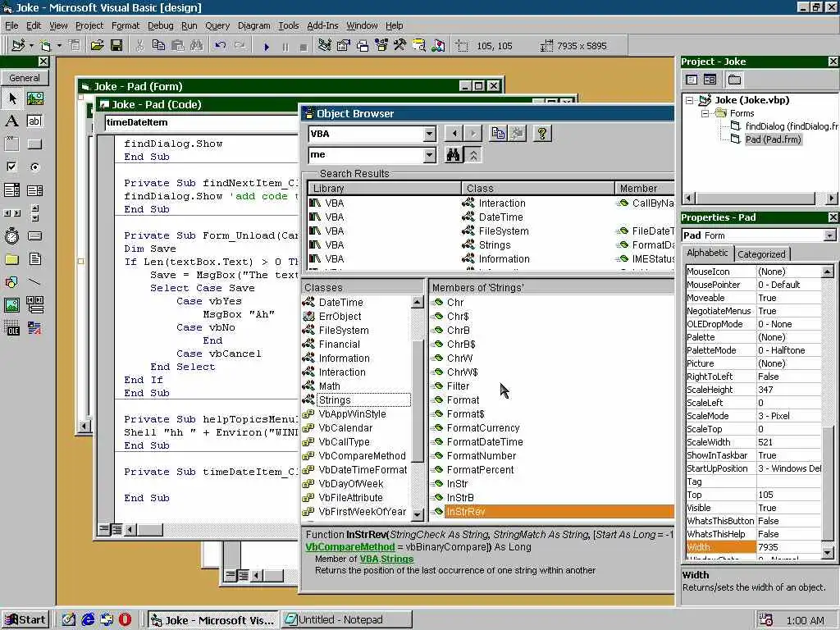Open the Project menu
This screenshot has height=630, width=840.
[x=89, y=25]
